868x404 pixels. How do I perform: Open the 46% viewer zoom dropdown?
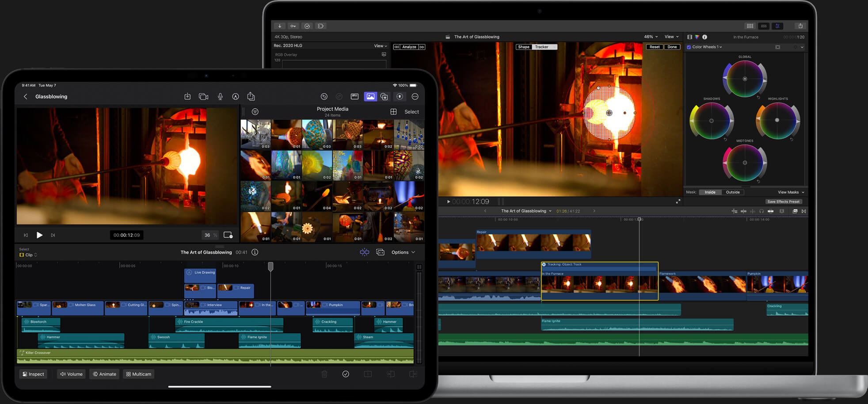[x=651, y=37]
